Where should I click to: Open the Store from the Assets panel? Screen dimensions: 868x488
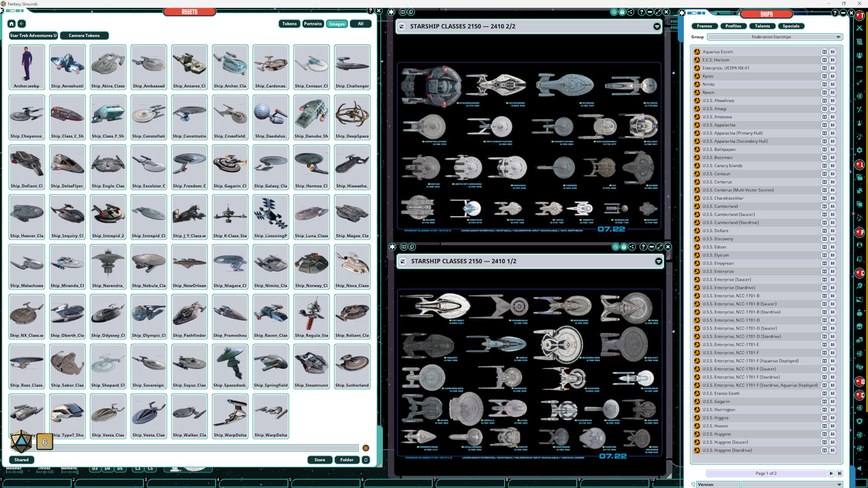pos(320,460)
